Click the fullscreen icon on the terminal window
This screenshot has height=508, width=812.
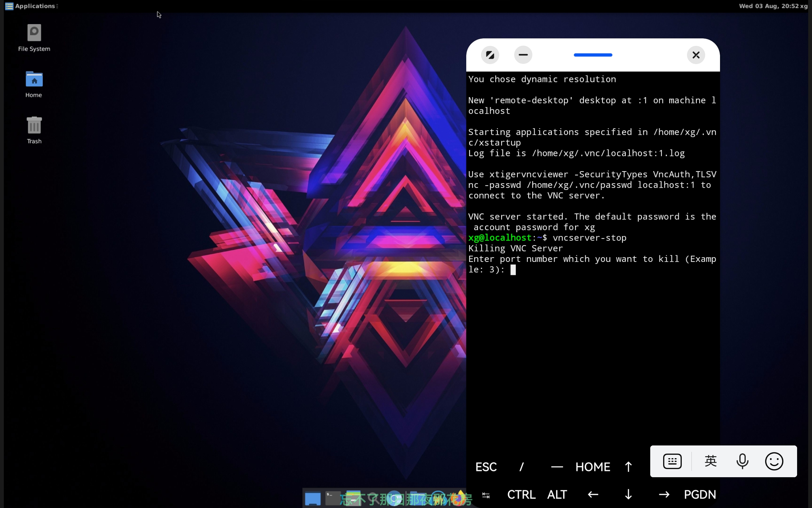pos(490,55)
